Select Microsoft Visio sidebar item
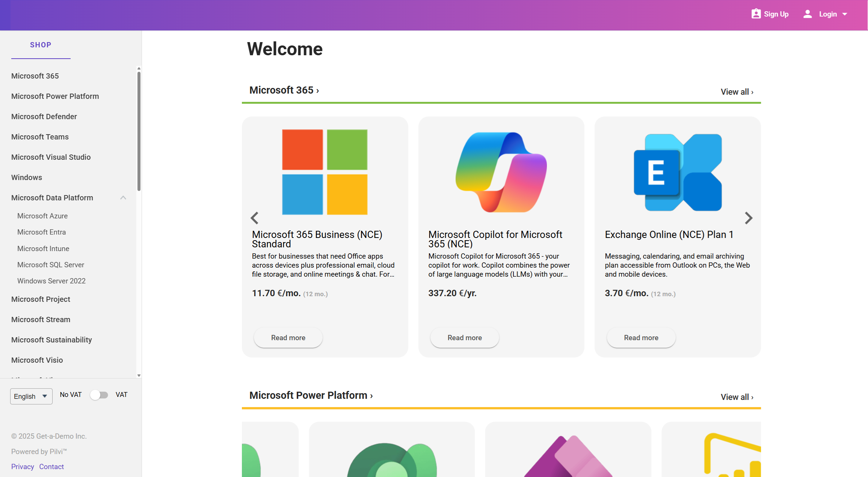This screenshot has width=868, height=477. [37, 360]
